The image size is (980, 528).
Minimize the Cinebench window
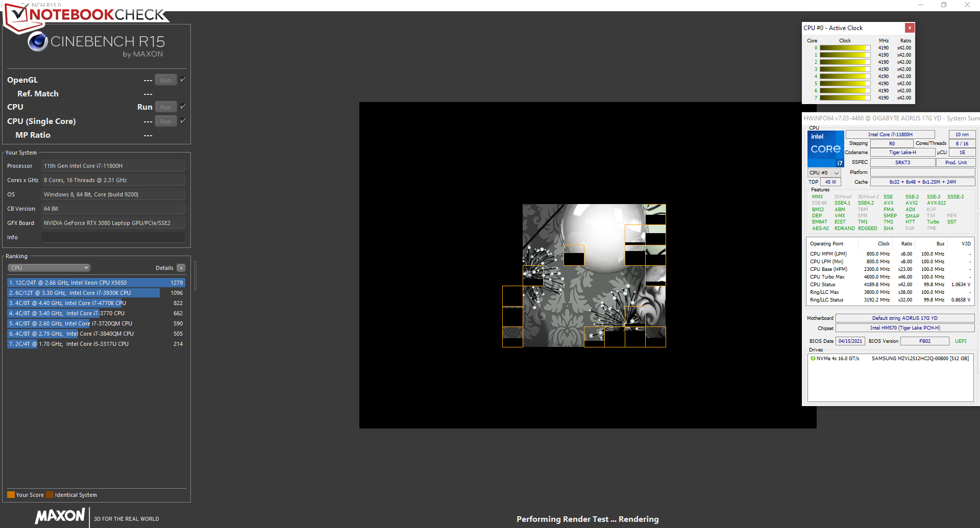921,5
